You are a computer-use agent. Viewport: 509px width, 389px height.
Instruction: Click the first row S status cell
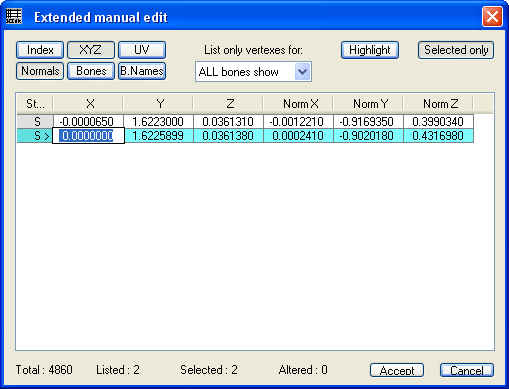[35, 121]
